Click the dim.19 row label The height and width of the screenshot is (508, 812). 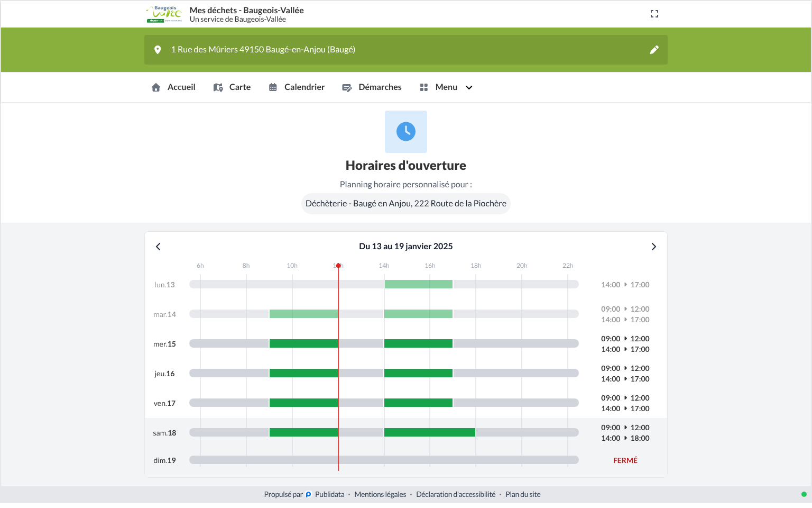pyautogui.click(x=164, y=460)
